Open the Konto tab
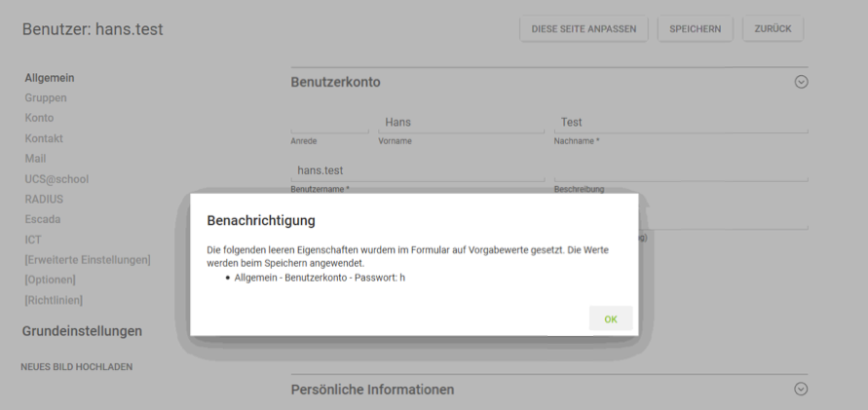Viewport: 868px width, 410px height. pos(39,118)
